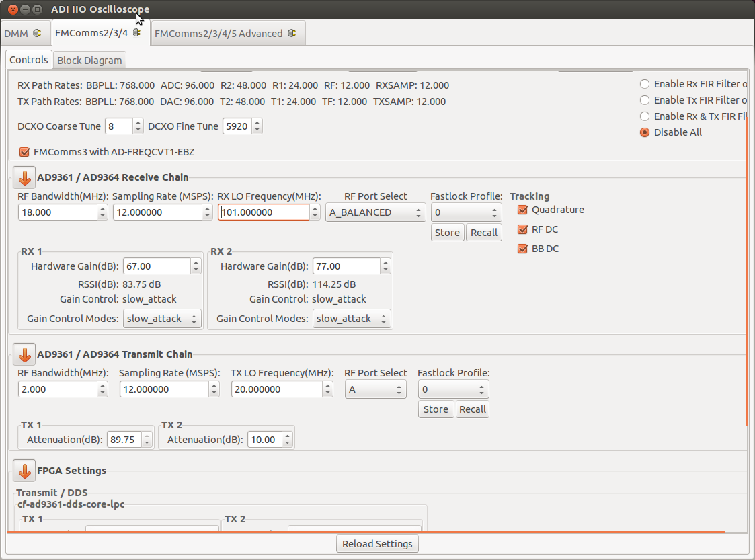Image resolution: width=755 pixels, height=560 pixels.
Task: Open RX 1 Gain Control Modes dropdown
Action: (x=162, y=318)
